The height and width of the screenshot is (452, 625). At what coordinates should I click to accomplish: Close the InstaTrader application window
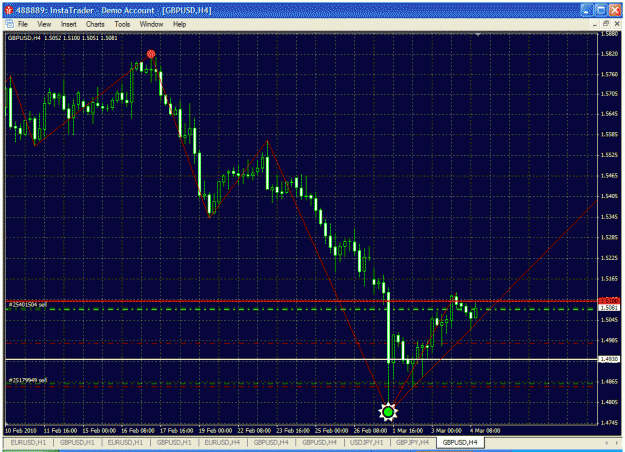[614, 10]
